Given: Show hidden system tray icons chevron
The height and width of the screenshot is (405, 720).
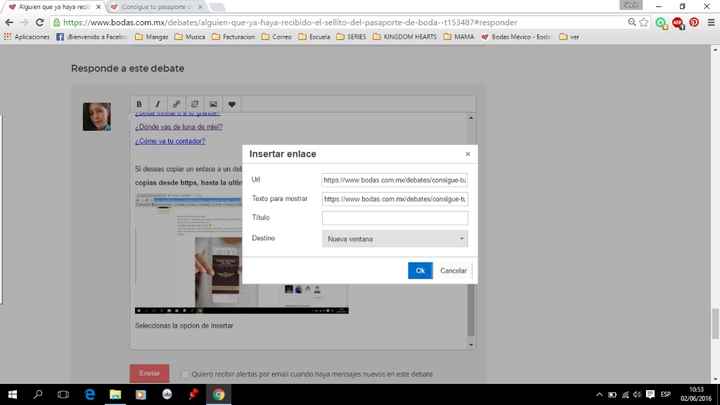Looking at the screenshot, I should 599,394.
